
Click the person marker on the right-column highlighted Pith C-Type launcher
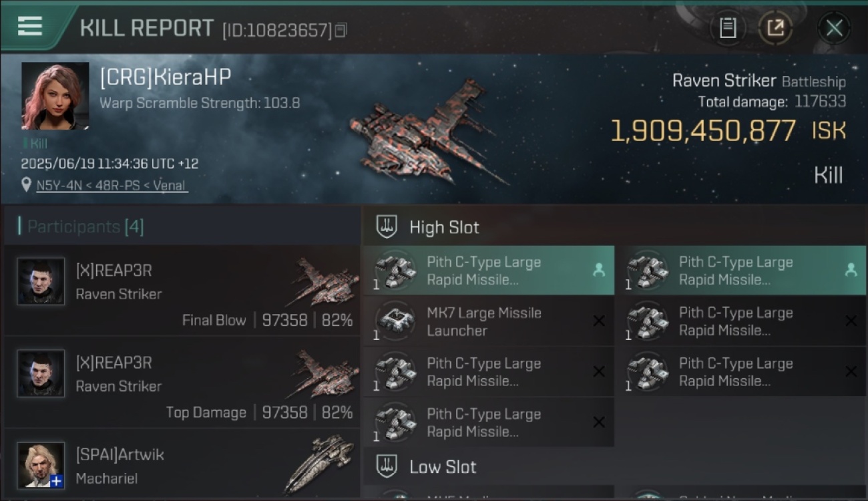click(x=851, y=270)
